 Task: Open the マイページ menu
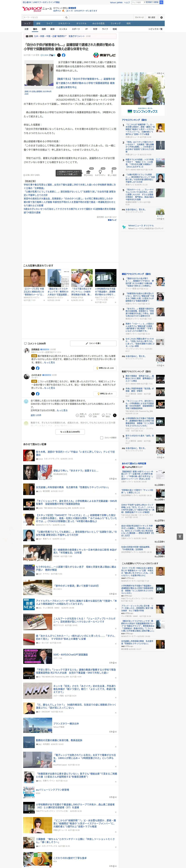[x=139, y=18]
